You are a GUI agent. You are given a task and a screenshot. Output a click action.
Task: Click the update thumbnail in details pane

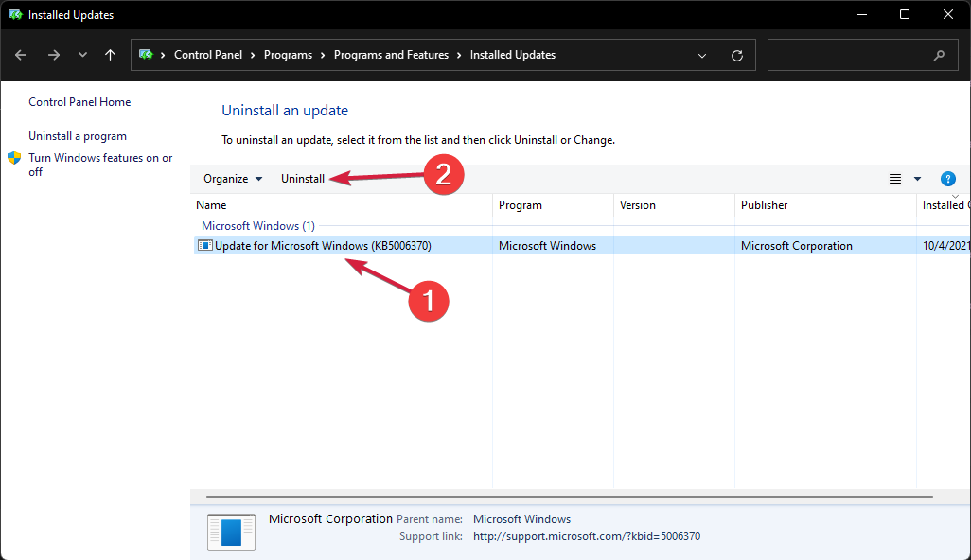[x=231, y=533]
